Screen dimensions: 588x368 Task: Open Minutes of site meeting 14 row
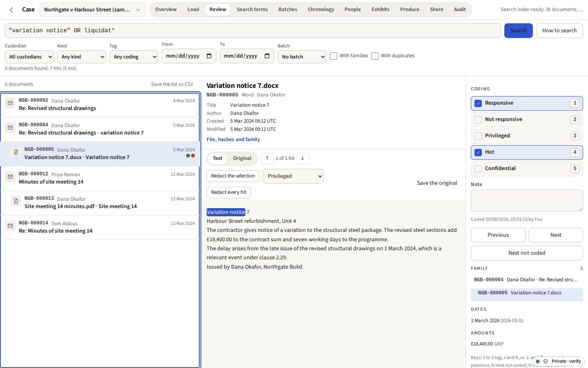100,178
